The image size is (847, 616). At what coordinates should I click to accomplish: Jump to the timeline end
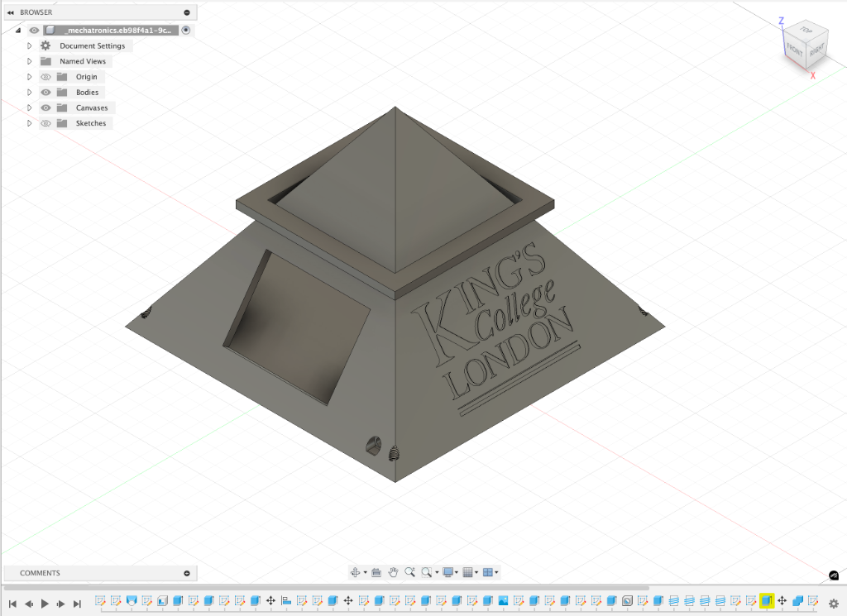77,604
